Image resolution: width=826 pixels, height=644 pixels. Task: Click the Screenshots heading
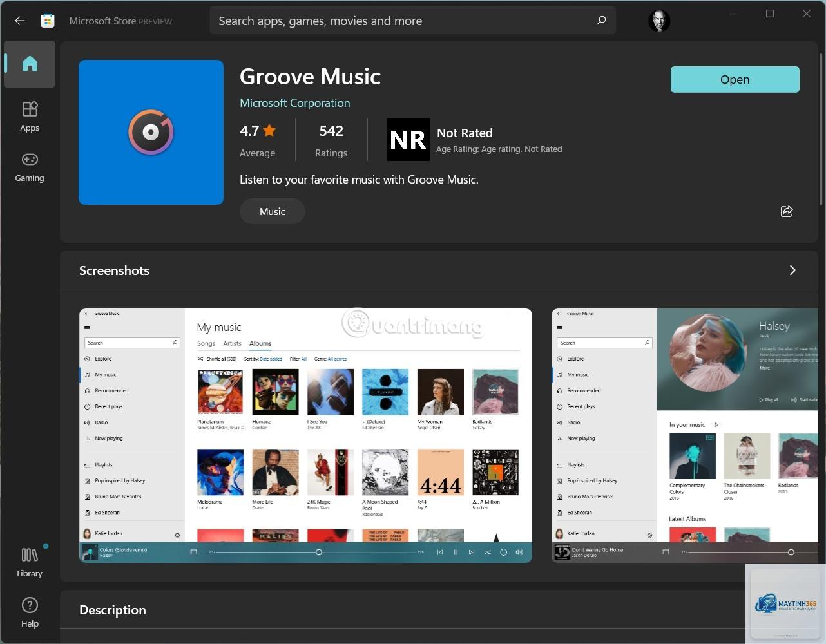click(x=114, y=270)
